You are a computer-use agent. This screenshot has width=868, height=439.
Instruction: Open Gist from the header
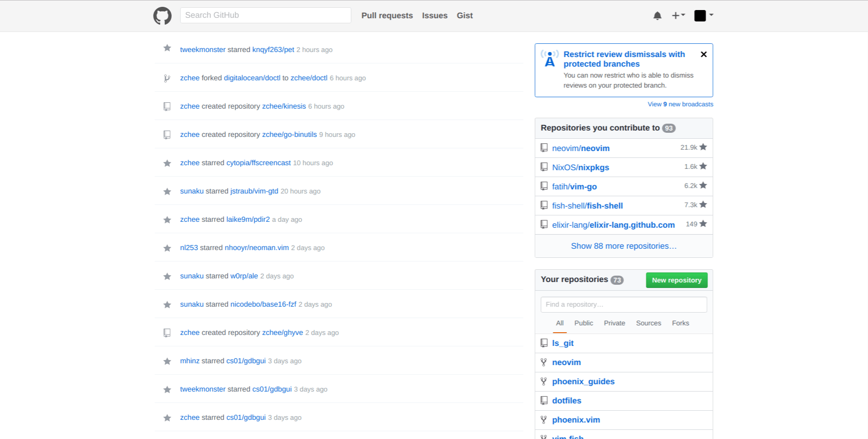pos(464,16)
